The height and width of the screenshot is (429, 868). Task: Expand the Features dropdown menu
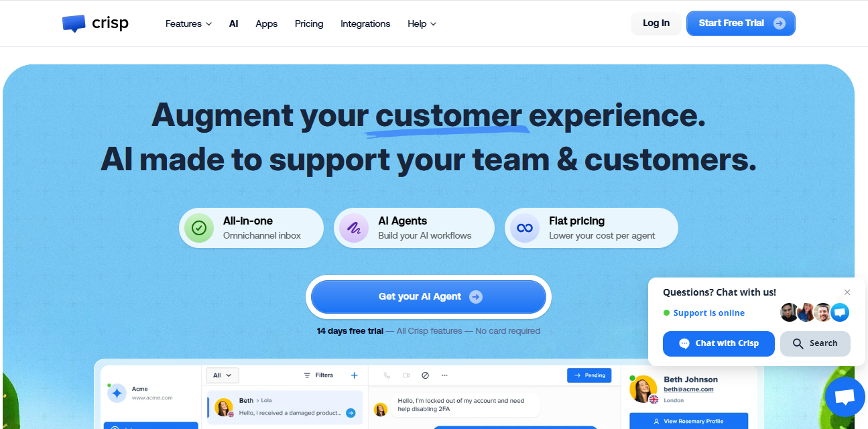click(x=188, y=23)
